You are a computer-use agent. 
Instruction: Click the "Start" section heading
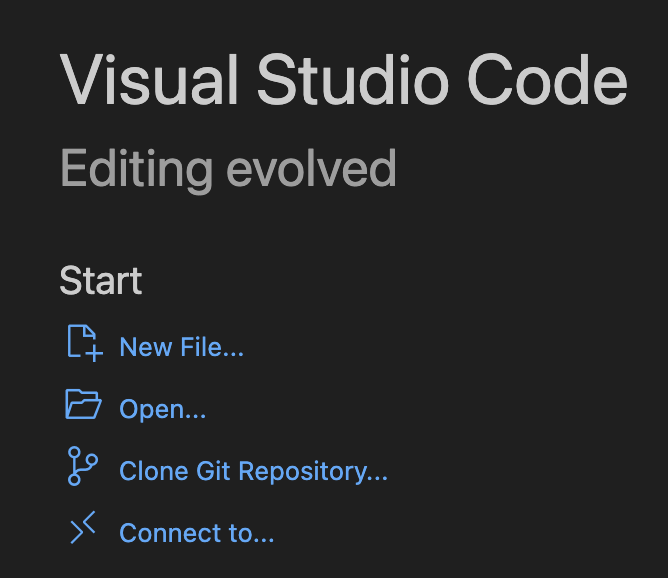click(x=101, y=280)
